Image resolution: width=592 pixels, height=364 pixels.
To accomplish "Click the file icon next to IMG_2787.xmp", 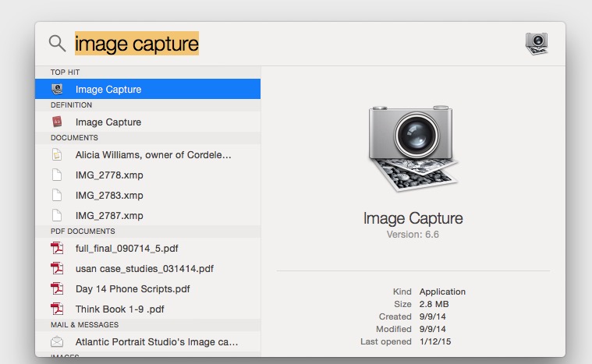I will (x=57, y=215).
